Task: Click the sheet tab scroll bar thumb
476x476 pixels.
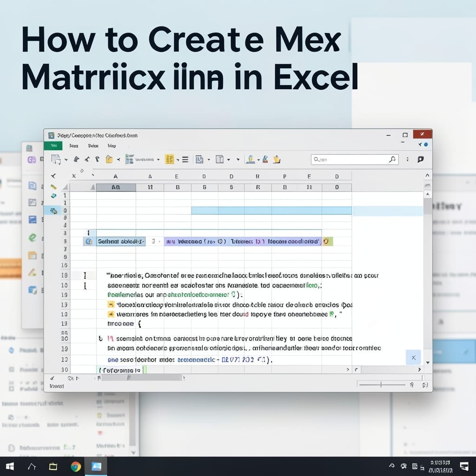Action: [141, 378]
